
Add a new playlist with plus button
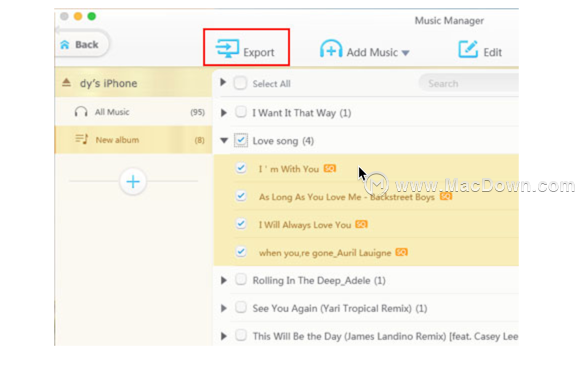tap(133, 182)
